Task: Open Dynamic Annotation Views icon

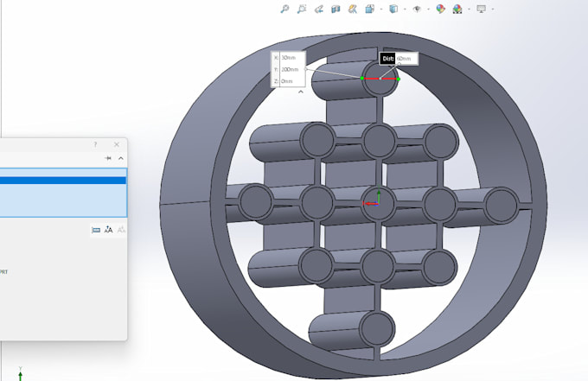Action: (x=353, y=9)
